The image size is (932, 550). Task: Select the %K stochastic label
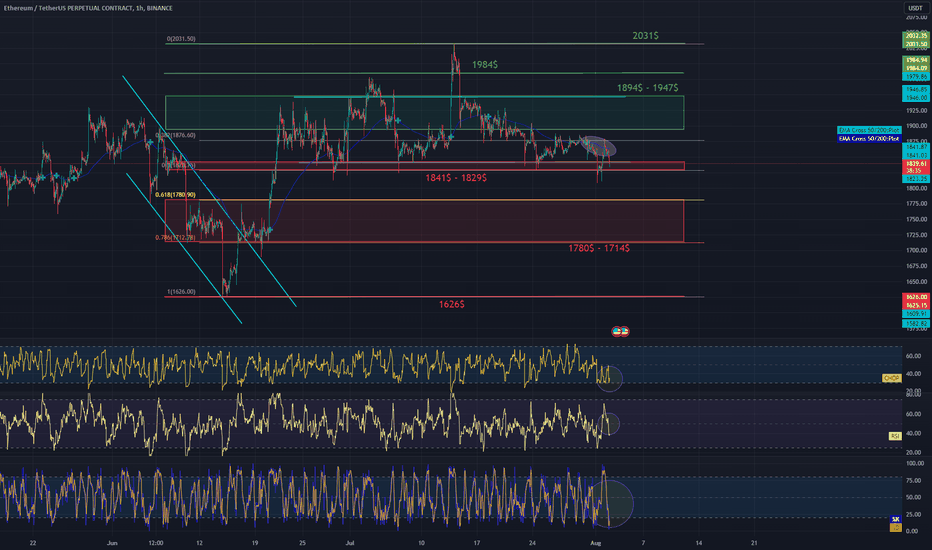tap(895, 520)
